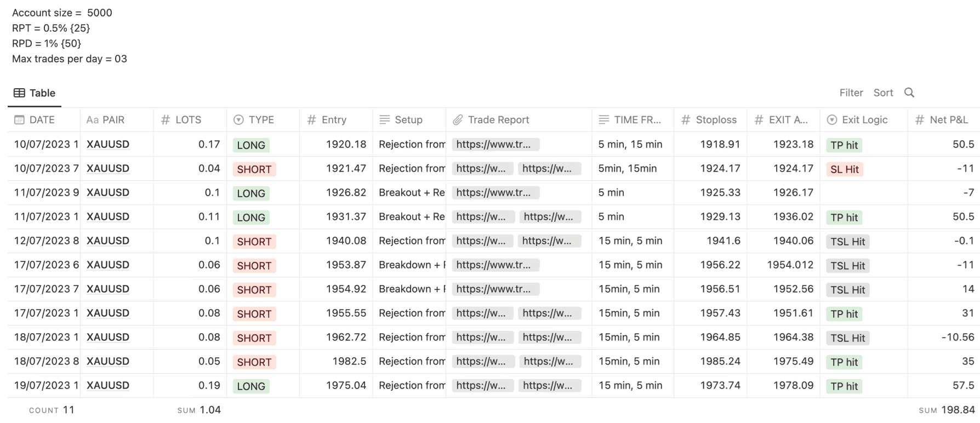Image resolution: width=980 pixels, height=423 pixels.
Task: Open the PAIR column header menu
Action: click(x=113, y=120)
